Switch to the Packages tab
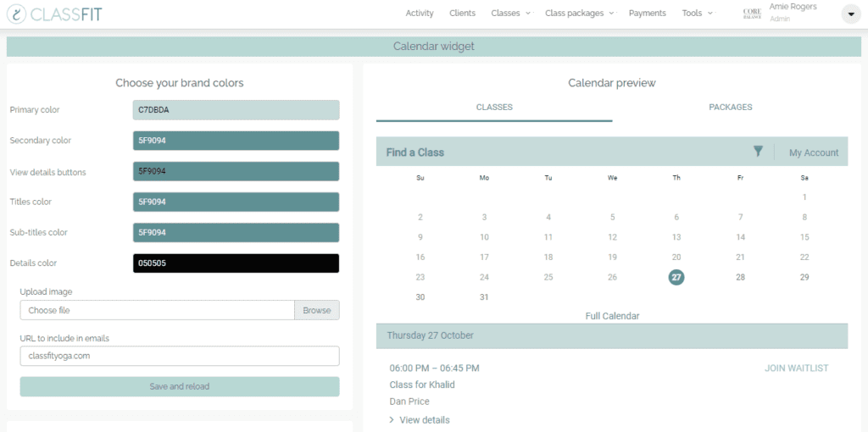This screenshot has width=868, height=432. click(x=730, y=108)
